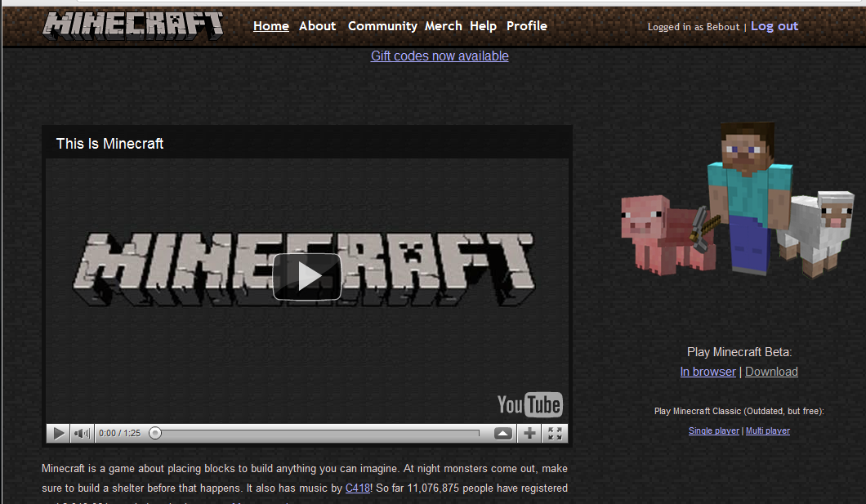This screenshot has height=504, width=866.
Task: Click the YouTube logo on the video
Action: [x=529, y=404]
